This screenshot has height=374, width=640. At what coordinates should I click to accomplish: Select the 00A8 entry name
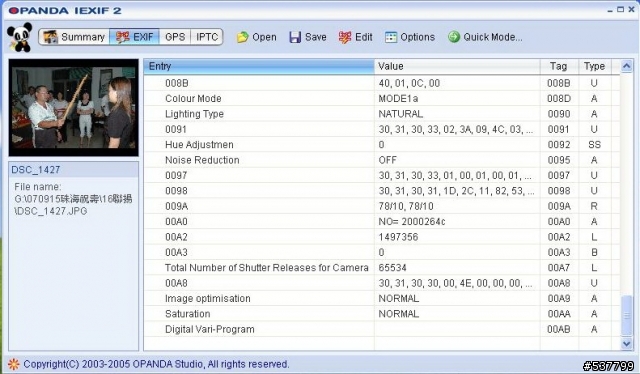[x=176, y=283]
